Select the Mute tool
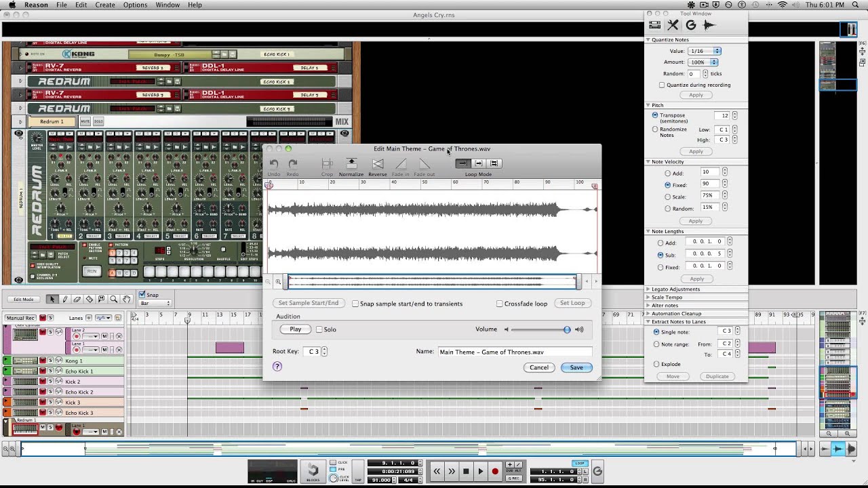The image size is (868, 488). pyautogui.click(x=101, y=299)
